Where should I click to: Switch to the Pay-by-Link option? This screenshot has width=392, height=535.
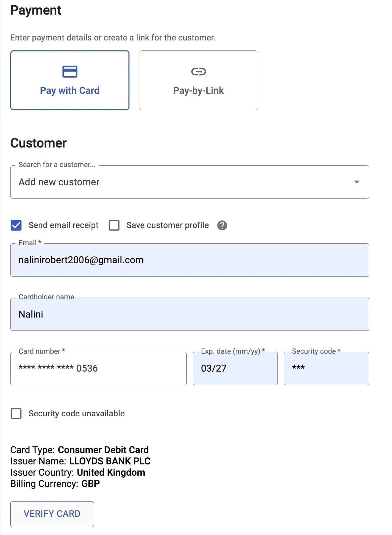198,80
